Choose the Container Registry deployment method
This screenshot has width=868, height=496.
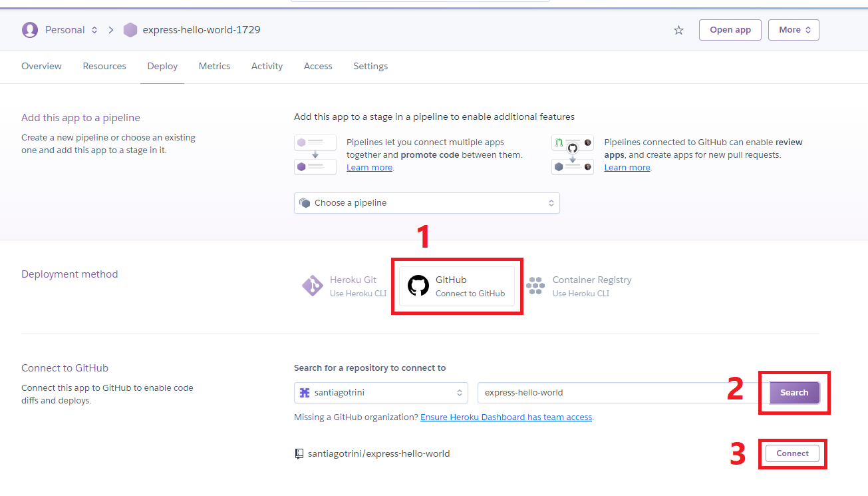point(579,286)
